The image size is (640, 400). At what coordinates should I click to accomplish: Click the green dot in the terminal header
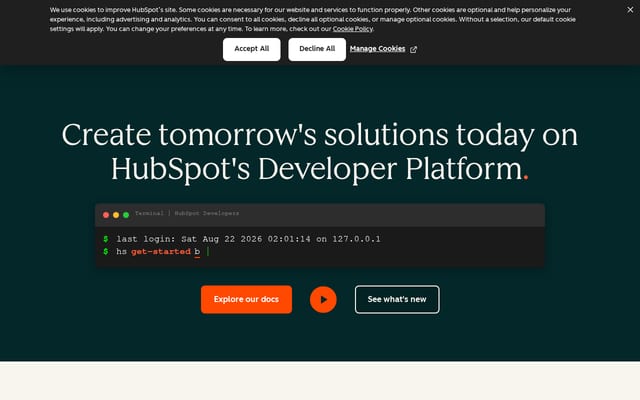pos(126,215)
